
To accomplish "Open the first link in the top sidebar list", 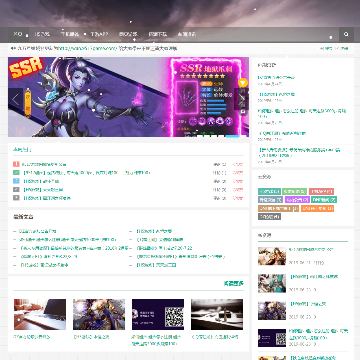I will coord(276,77).
